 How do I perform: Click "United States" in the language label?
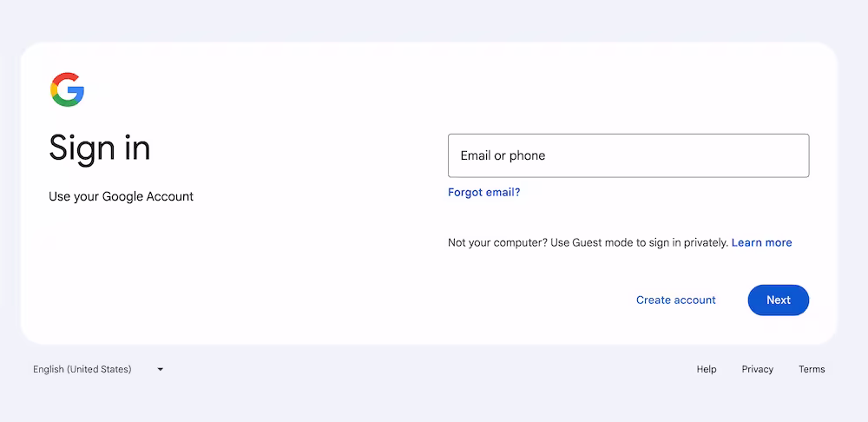[x=103, y=369]
